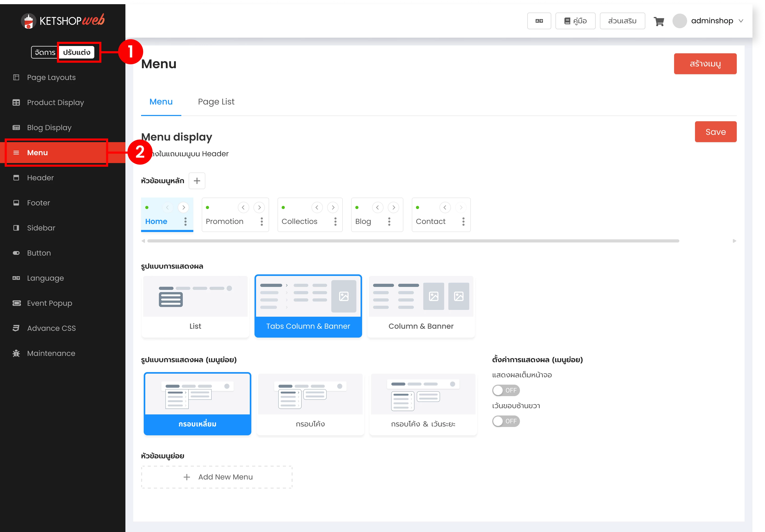Click the horizontal scrollbar under menu items
The image size is (765, 532).
click(413, 241)
